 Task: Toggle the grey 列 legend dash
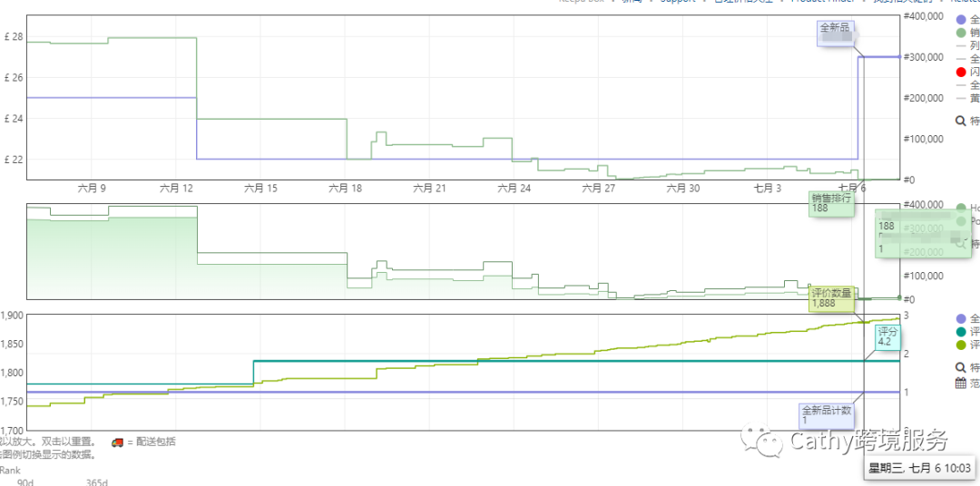pos(961,46)
